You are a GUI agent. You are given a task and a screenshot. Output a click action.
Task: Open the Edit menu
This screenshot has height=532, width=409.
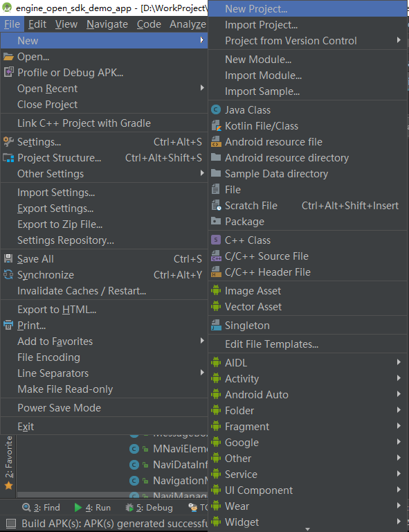tap(37, 24)
